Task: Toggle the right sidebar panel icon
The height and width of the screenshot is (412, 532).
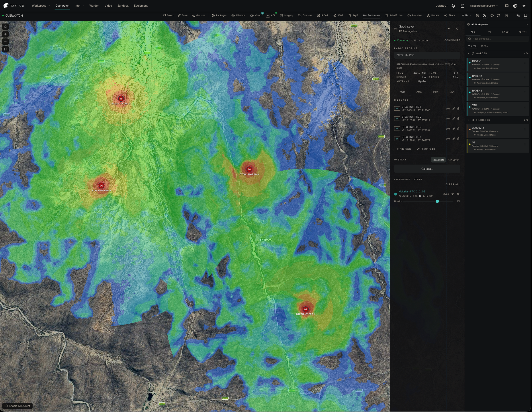Action: pos(526,15)
